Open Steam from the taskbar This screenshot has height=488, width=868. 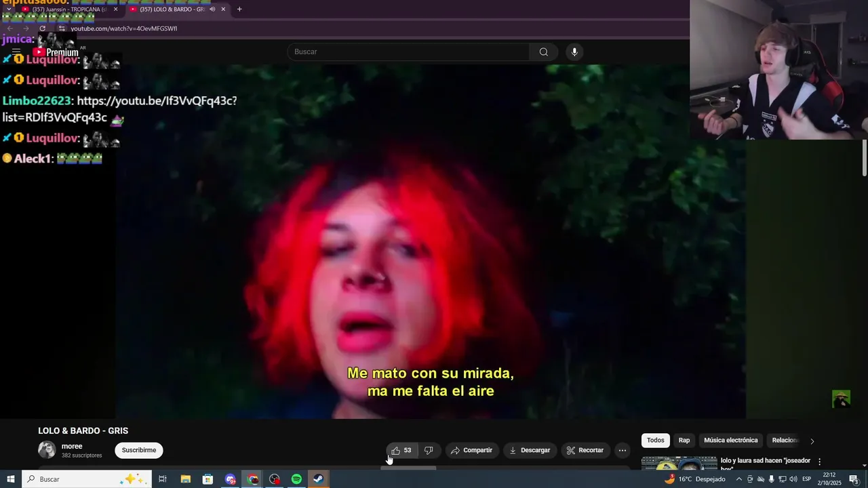[318, 479]
